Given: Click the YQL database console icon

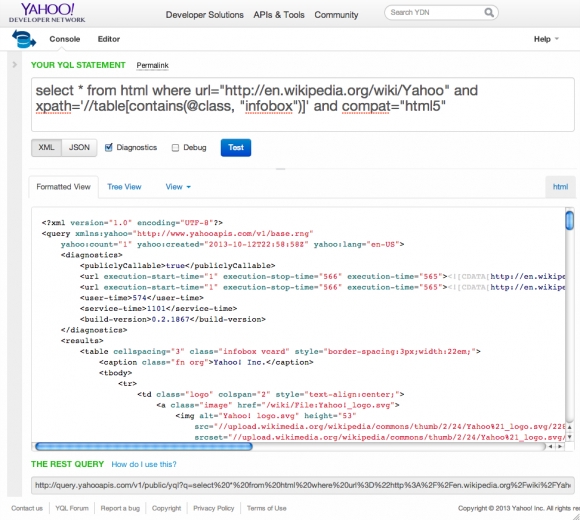Looking at the screenshot, I should 24,39.
